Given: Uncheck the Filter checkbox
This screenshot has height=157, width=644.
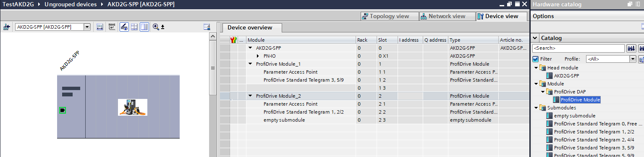Looking at the screenshot, I should [535, 59].
